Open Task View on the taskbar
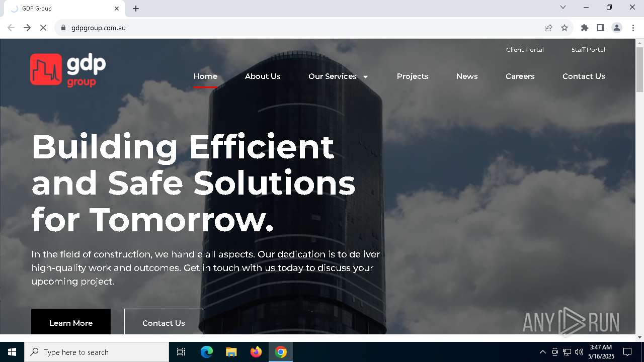The height and width of the screenshot is (362, 644). 181,352
